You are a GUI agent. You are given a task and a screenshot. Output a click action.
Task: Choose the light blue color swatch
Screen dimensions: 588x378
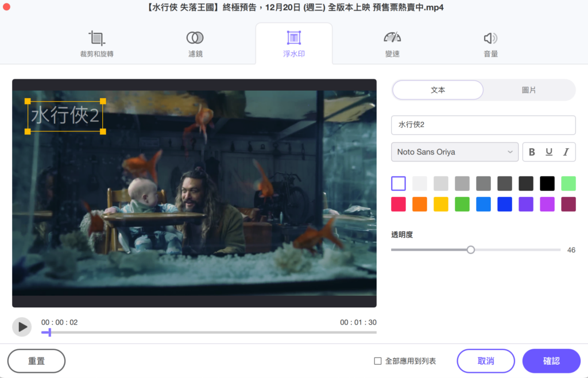[x=483, y=205]
